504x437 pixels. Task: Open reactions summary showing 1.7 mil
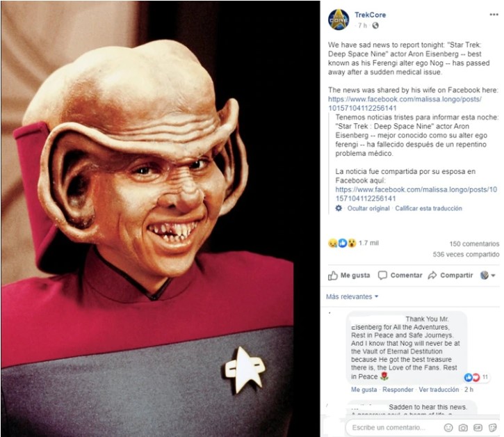click(x=353, y=243)
